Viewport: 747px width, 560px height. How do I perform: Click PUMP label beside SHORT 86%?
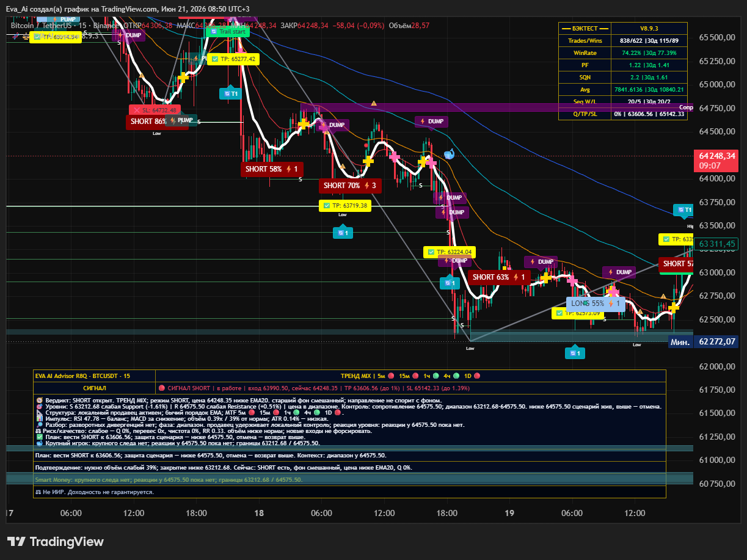pyautogui.click(x=181, y=120)
